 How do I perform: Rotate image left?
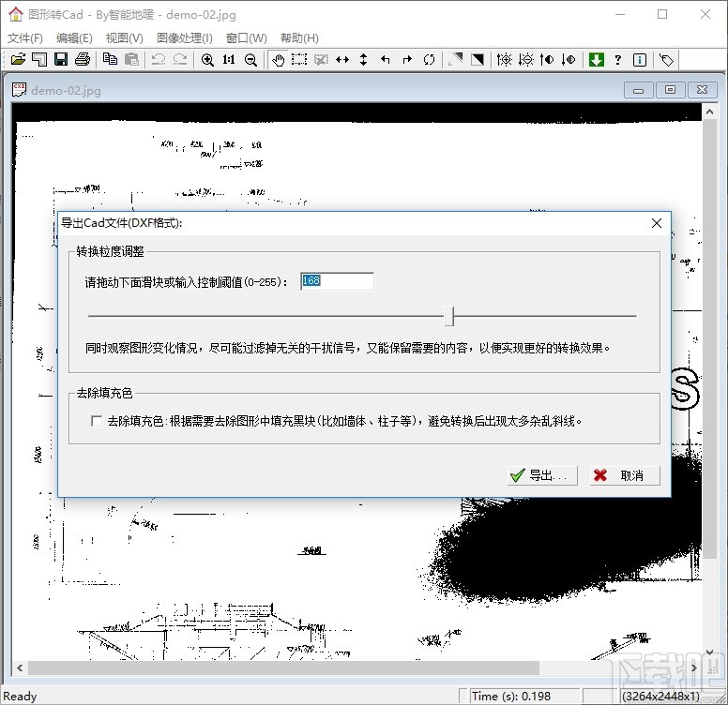386,59
